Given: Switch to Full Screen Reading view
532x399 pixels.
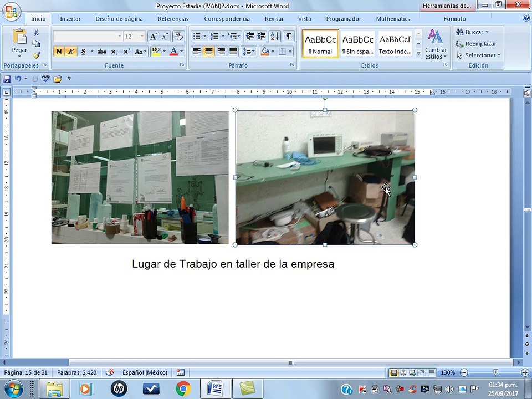Looking at the screenshot, I should pos(403,372).
